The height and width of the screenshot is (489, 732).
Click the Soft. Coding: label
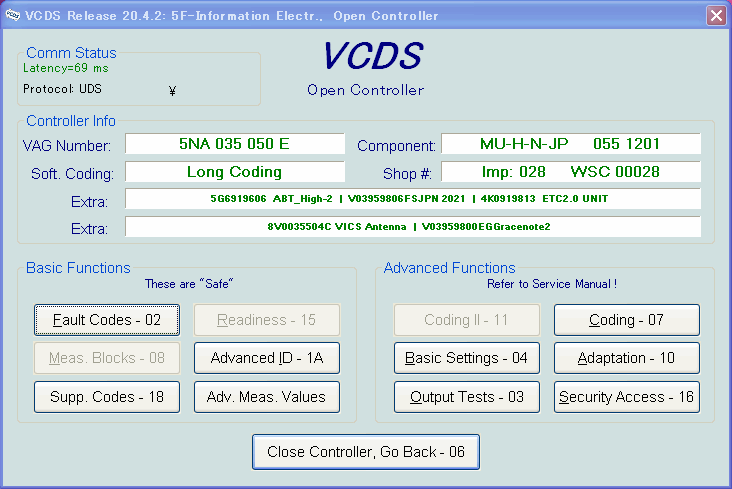pyautogui.click(x=72, y=174)
